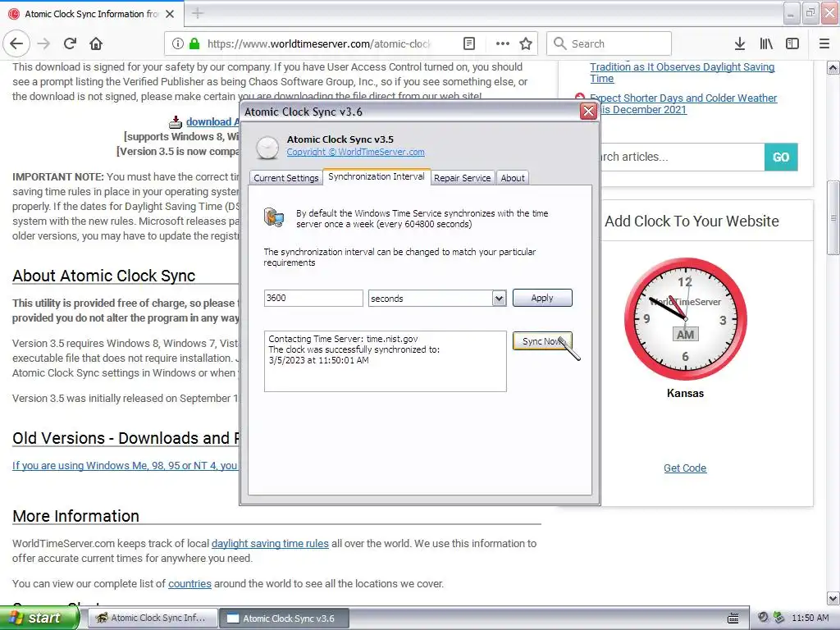The image size is (840, 630).
Task: Click the green padlock security icon
Action: tap(194, 43)
